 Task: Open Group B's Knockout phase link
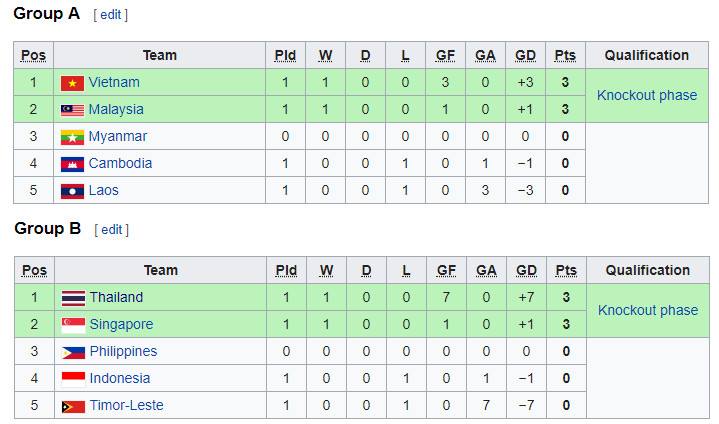647,310
